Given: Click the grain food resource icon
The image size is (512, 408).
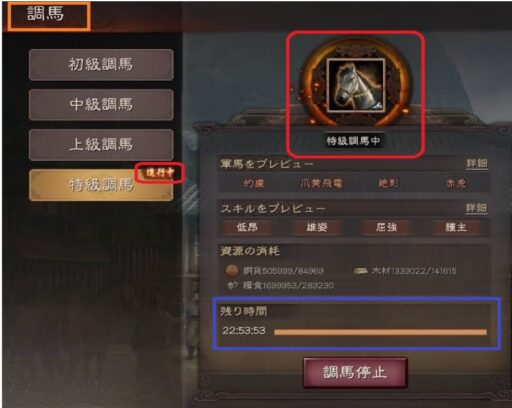Looking at the screenshot, I should 233,285.
